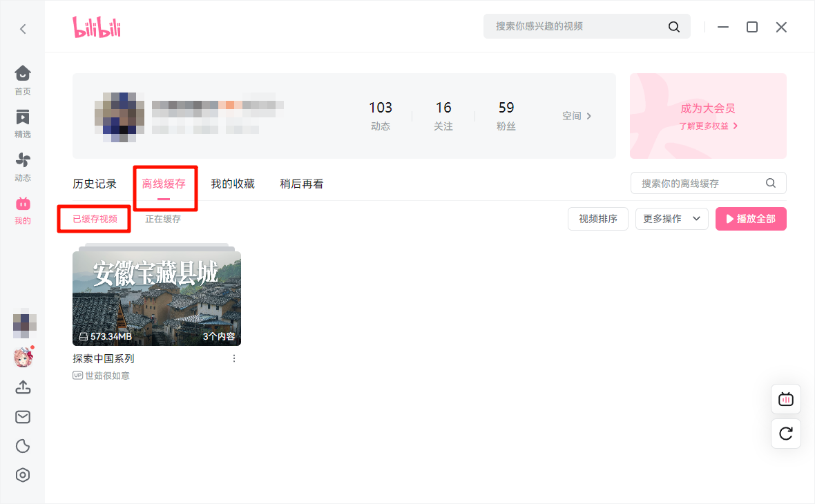Open the anime character avatar with red dot
This screenshot has width=815, height=504.
tap(23, 358)
